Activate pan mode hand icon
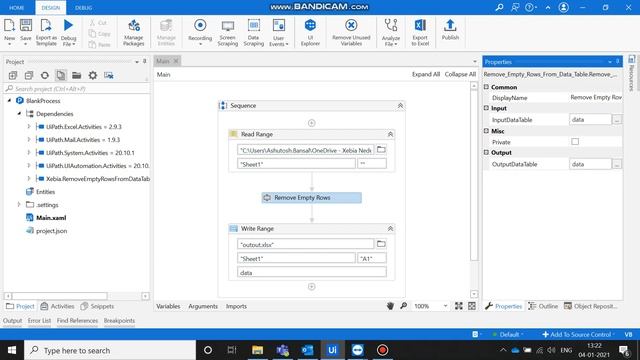 tap(390, 306)
